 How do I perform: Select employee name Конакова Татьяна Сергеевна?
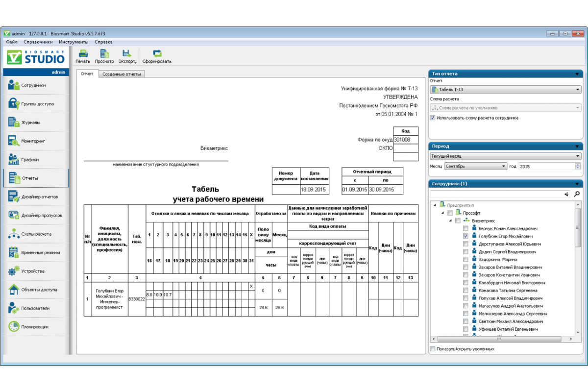[508, 291]
